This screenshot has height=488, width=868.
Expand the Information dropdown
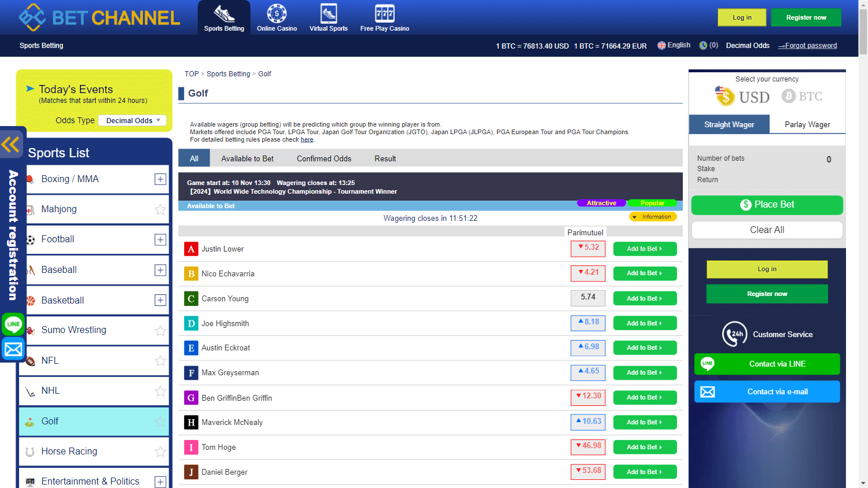click(653, 217)
